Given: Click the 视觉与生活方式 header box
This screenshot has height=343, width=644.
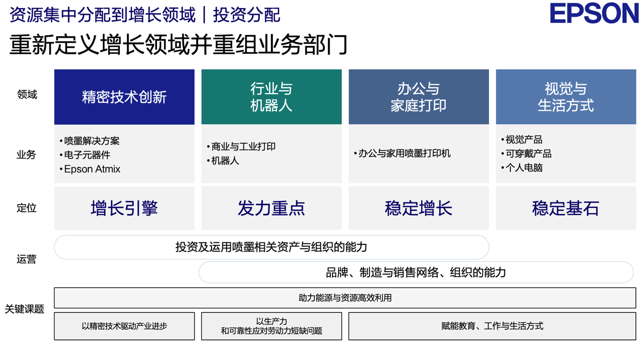Looking at the screenshot, I should pos(566,97).
